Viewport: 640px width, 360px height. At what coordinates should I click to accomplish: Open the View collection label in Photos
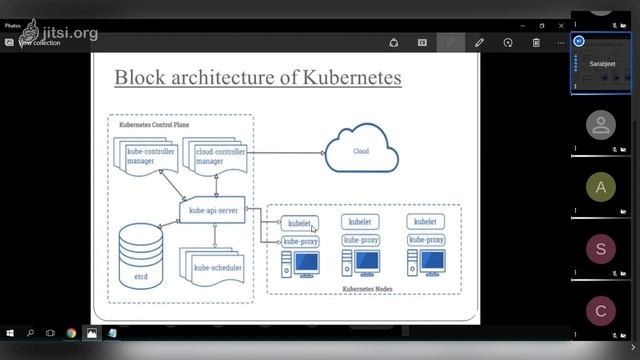tap(40, 43)
